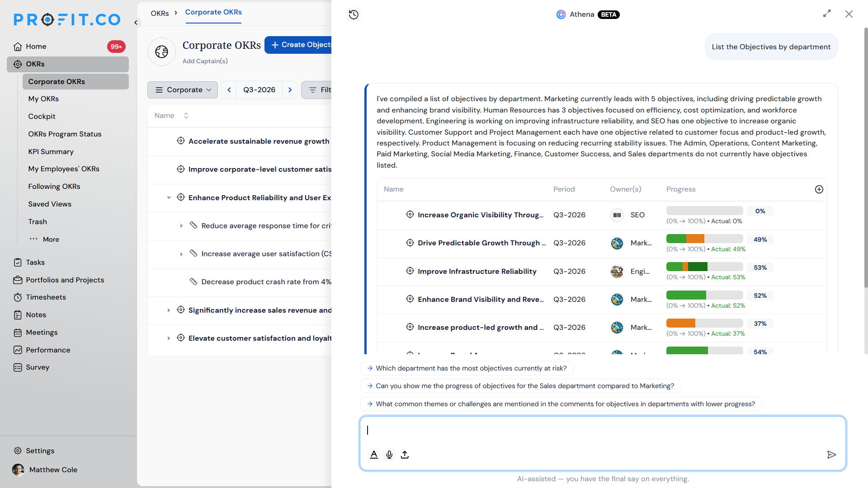Click the text formatting icon in chat input
Viewport: 868px width, 488px height.
(x=374, y=455)
